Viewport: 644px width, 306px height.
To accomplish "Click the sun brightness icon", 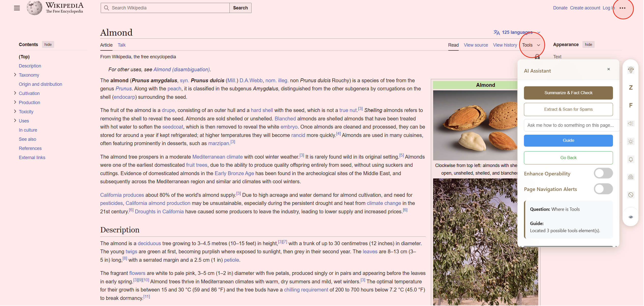I will 631,141.
